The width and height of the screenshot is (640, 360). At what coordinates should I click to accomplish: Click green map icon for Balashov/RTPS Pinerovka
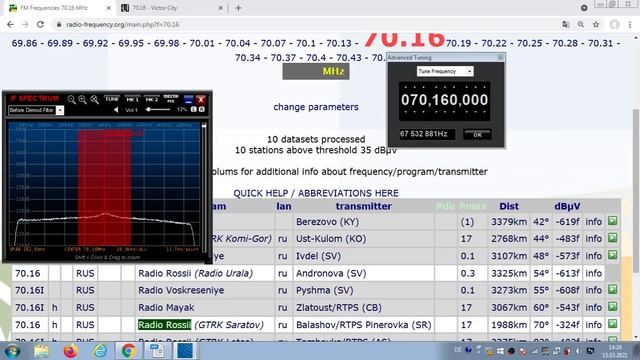[612, 324]
